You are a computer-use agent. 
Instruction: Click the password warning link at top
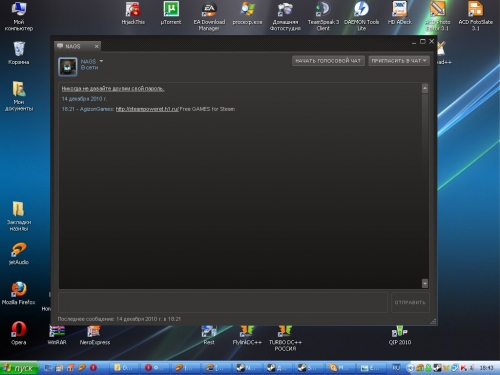pyautogui.click(x=113, y=89)
